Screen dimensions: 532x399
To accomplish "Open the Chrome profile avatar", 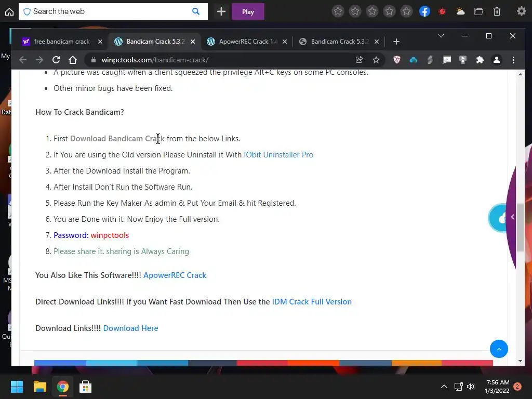I will pos(496,60).
